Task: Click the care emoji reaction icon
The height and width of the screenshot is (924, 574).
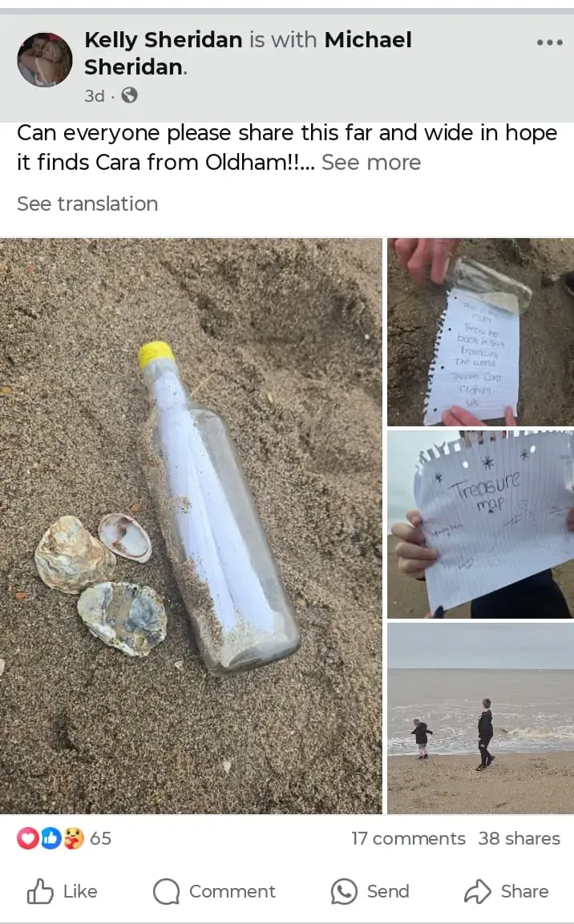Action: pyautogui.click(x=73, y=838)
